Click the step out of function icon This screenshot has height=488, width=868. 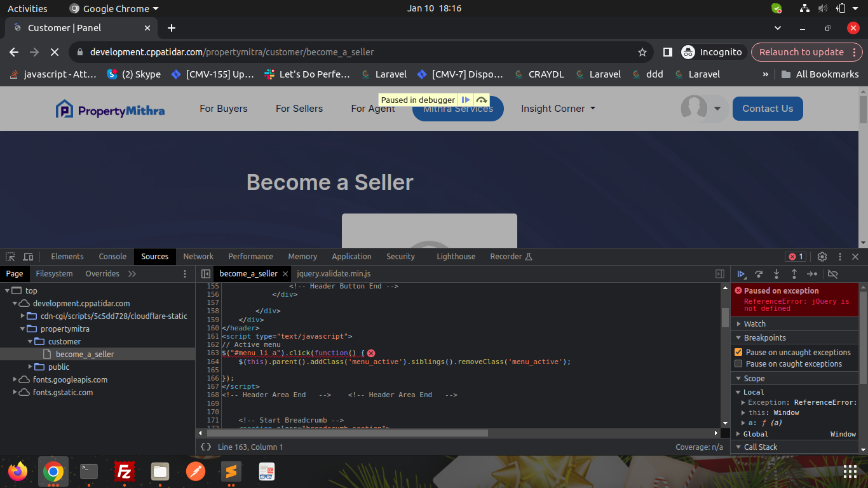point(794,274)
